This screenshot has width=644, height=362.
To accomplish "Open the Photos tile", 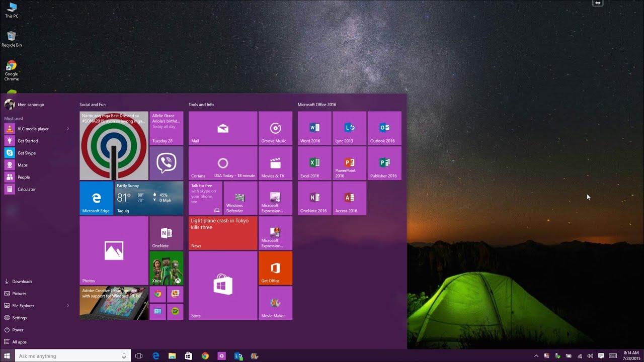I will point(114,250).
